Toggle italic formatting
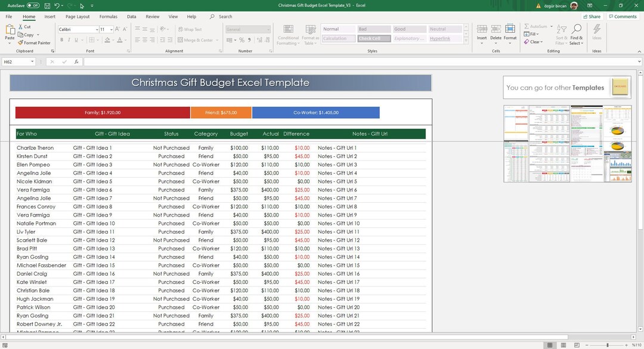 pyautogui.click(x=69, y=39)
